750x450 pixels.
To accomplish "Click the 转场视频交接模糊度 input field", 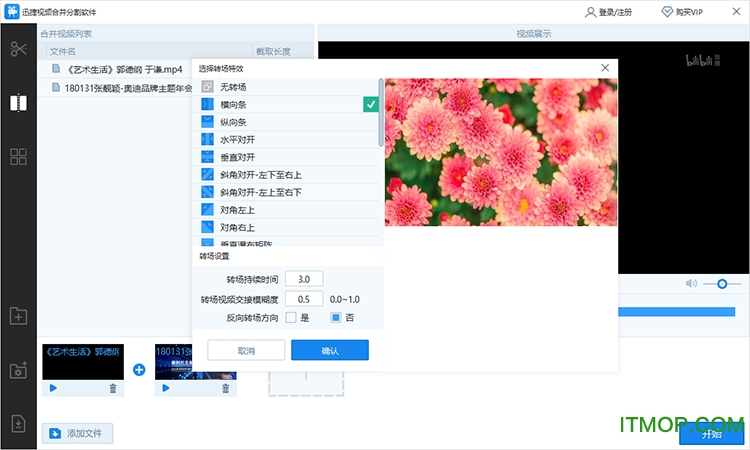I will pyautogui.click(x=304, y=299).
